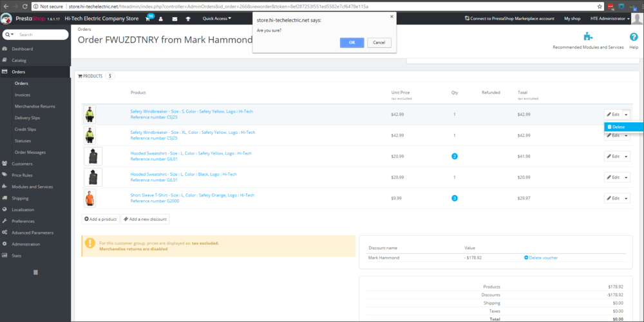Open Hooded Sweatshirt Safety Yellow product link
Image resolution: width=644 pixels, height=322 pixels.
(191, 153)
